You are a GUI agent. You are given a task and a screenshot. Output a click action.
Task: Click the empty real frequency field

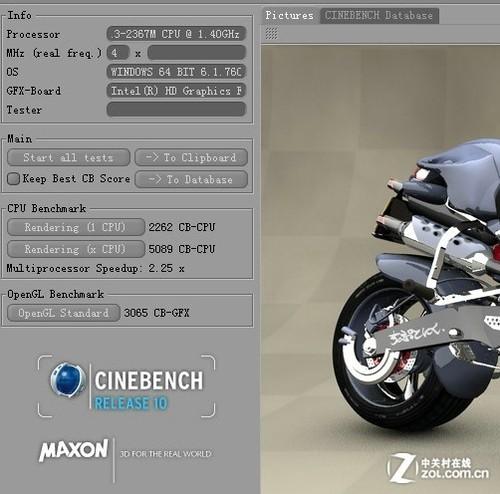pos(197,53)
